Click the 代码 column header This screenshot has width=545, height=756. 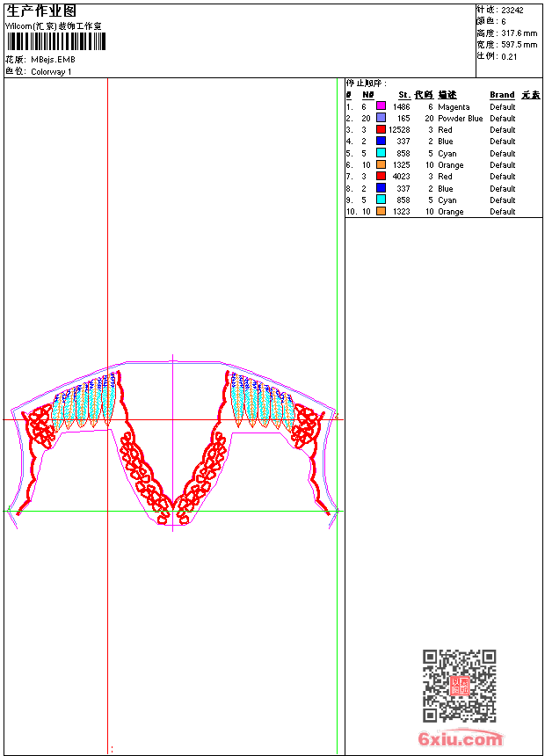click(424, 95)
